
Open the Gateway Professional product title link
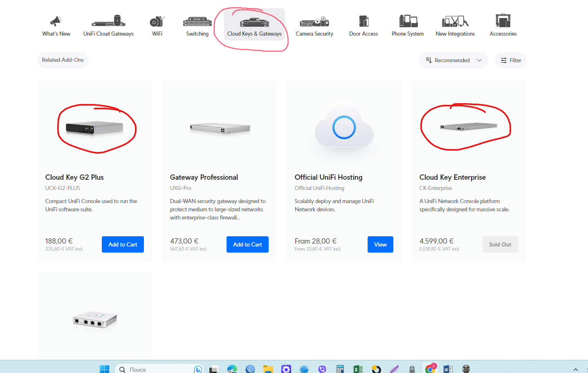(x=204, y=177)
